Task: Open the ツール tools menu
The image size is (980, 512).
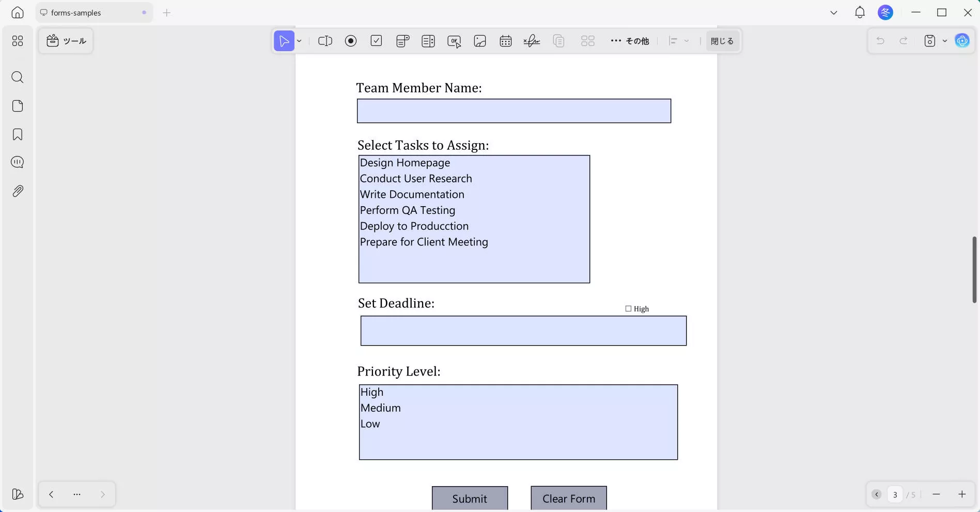Action: (66, 41)
